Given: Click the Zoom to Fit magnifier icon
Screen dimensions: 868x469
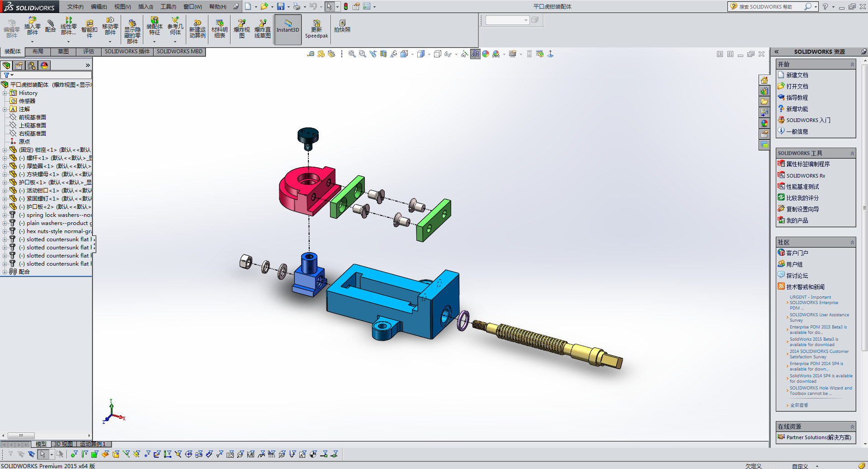Looking at the screenshot, I should tap(352, 54).
